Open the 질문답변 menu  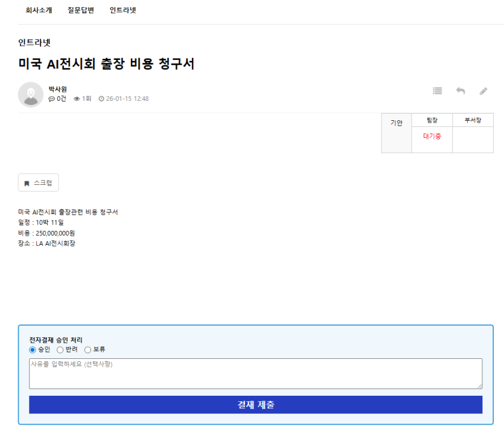coord(81,10)
